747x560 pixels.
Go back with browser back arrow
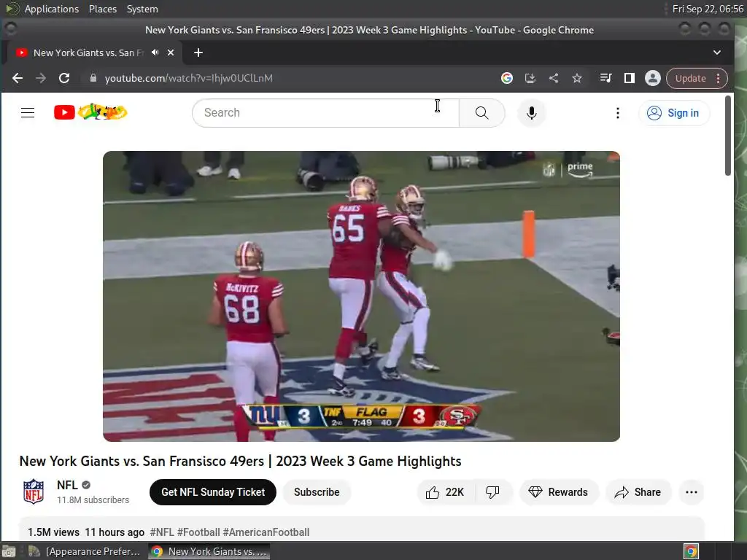pyautogui.click(x=18, y=78)
